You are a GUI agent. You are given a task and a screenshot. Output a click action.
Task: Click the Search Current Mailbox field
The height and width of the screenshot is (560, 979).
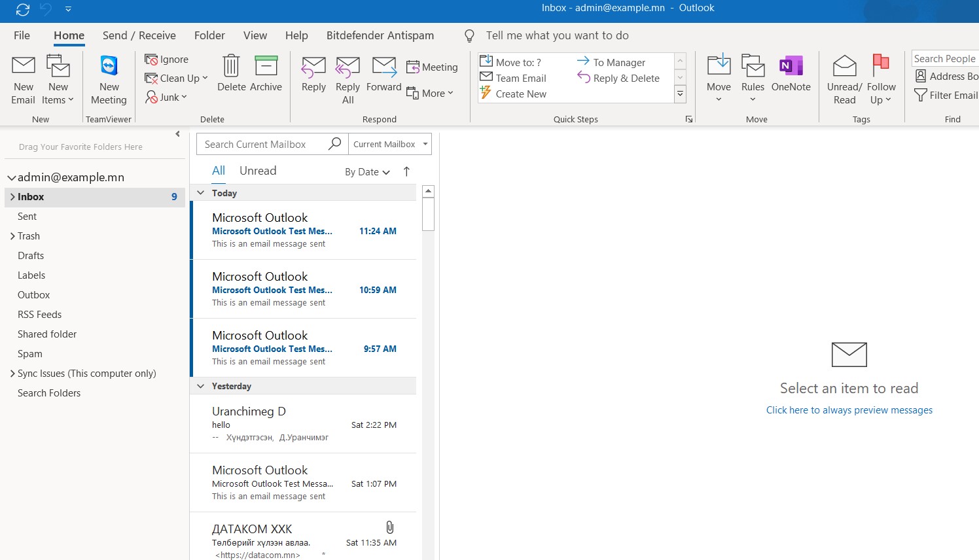pos(262,144)
